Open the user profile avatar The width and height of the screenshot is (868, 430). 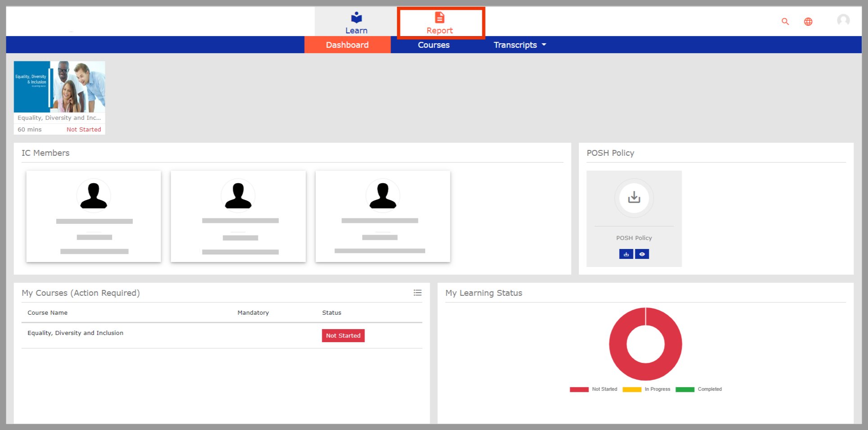(843, 20)
